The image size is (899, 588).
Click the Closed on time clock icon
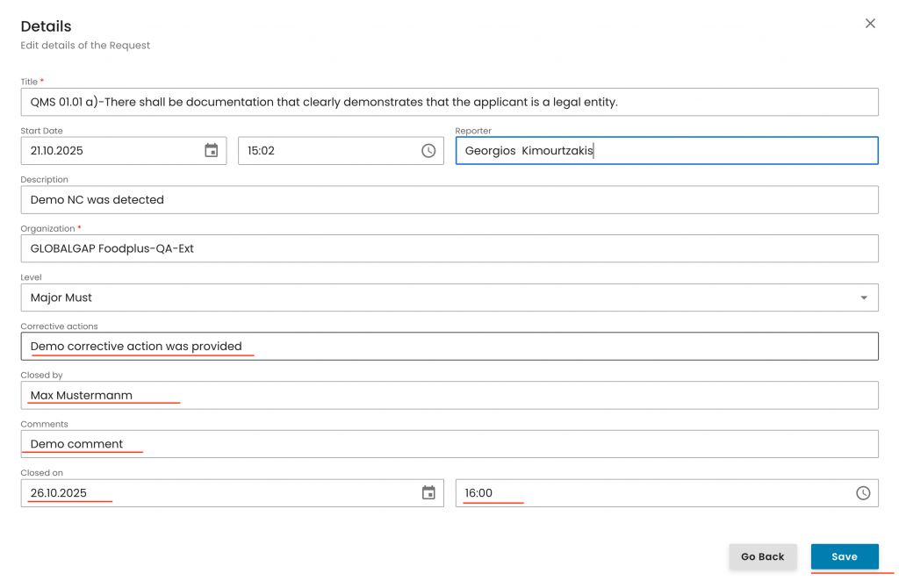click(863, 493)
